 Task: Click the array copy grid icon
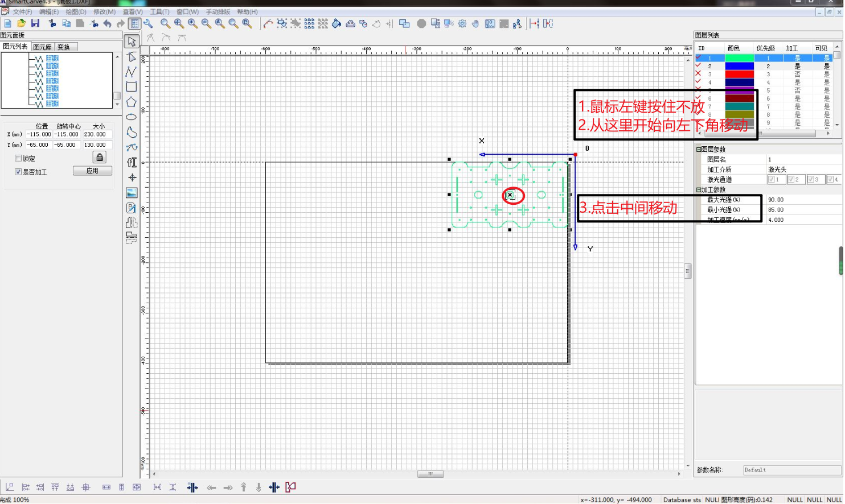pyautogui.click(x=309, y=23)
